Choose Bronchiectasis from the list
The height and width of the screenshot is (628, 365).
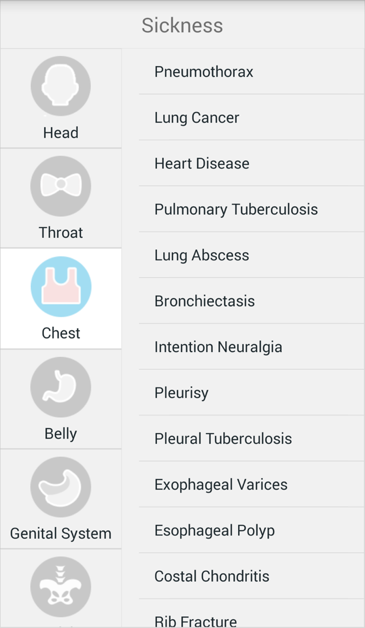point(252,301)
